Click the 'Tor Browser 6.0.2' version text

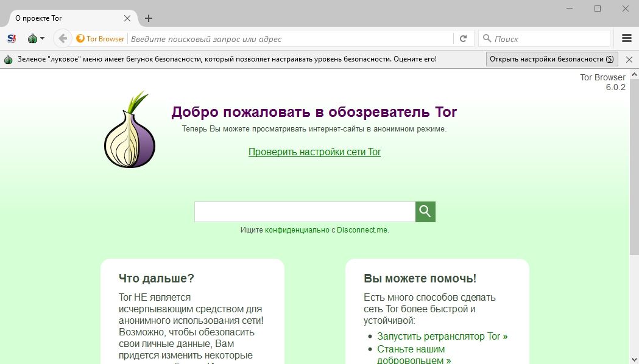pyautogui.click(x=602, y=82)
